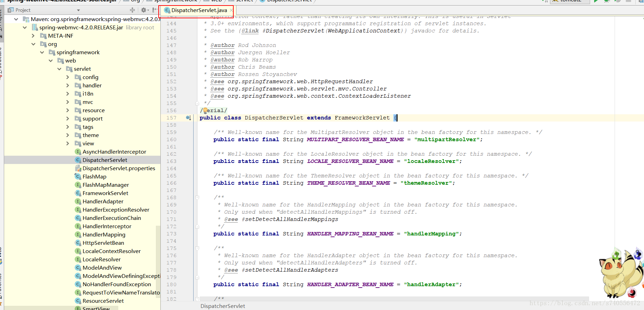
Task: Collapse the springframework package node
Action: (x=42, y=52)
